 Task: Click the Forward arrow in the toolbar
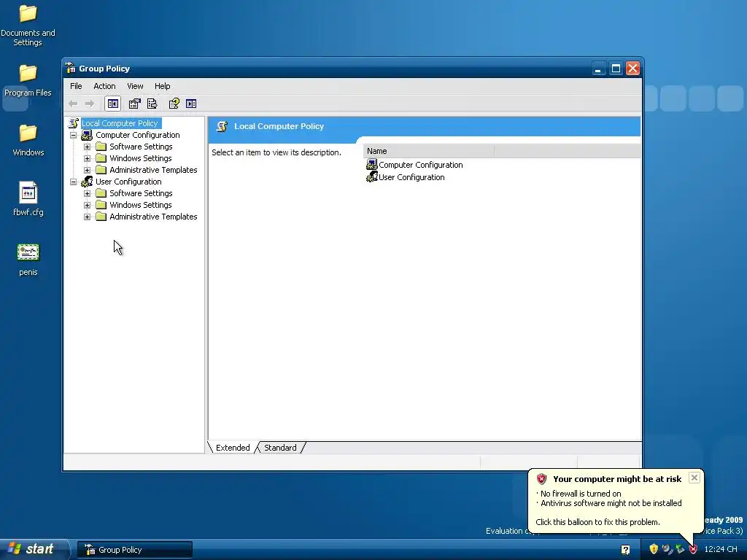coord(90,104)
